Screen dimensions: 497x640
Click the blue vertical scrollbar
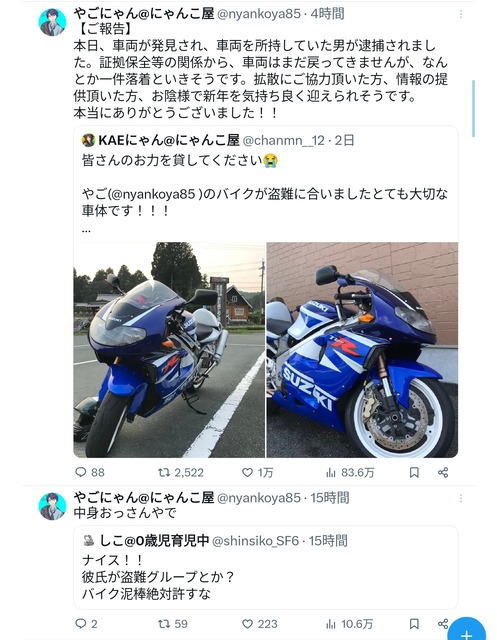pyautogui.click(x=473, y=109)
